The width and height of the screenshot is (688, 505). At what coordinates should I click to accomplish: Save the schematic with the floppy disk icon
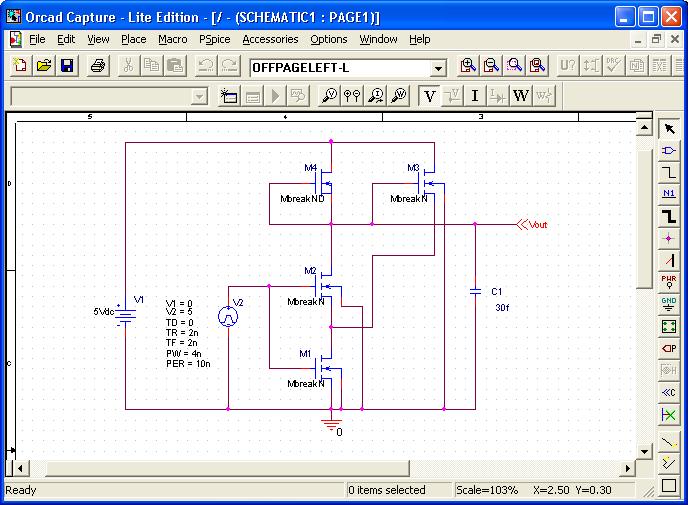(x=67, y=66)
